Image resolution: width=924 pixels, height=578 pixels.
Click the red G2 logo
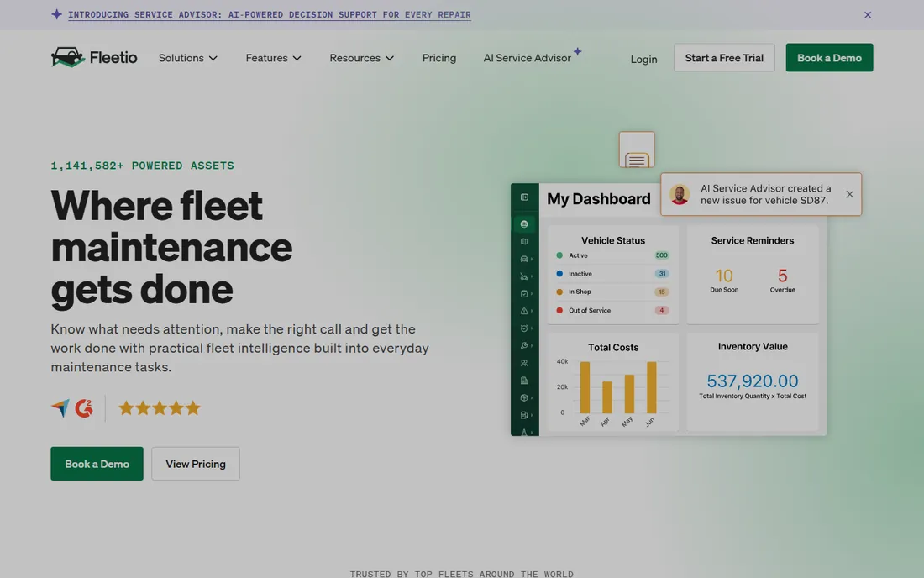click(x=84, y=407)
